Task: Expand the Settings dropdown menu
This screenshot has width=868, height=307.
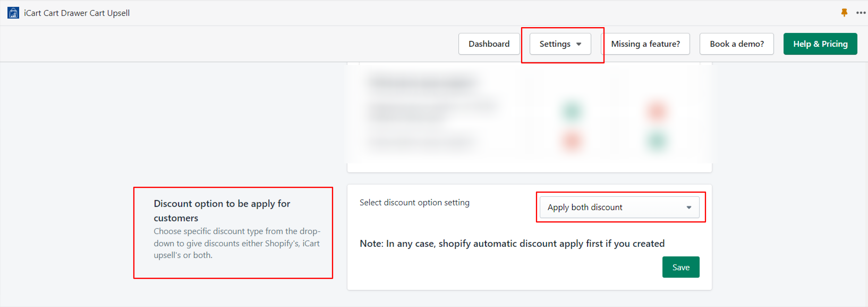Action: pyautogui.click(x=560, y=44)
